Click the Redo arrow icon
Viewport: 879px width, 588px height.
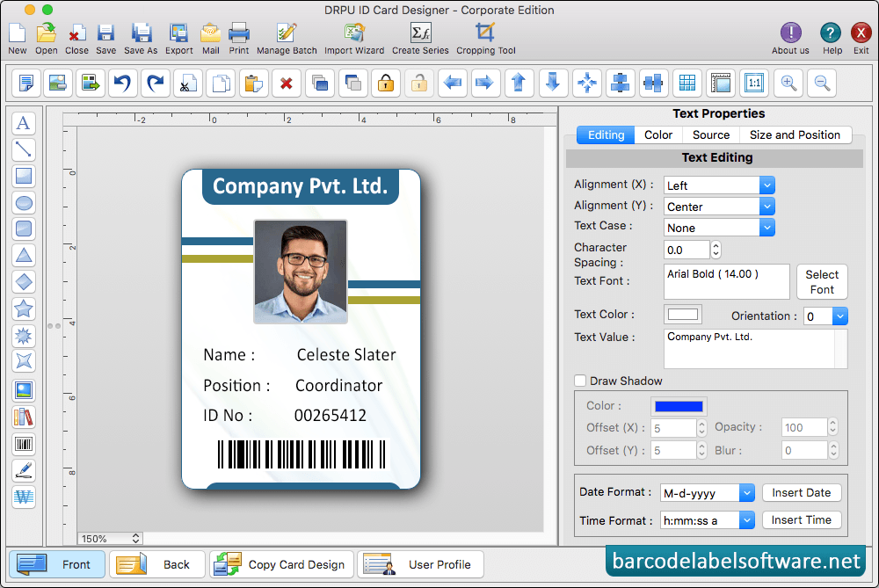click(156, 83)
